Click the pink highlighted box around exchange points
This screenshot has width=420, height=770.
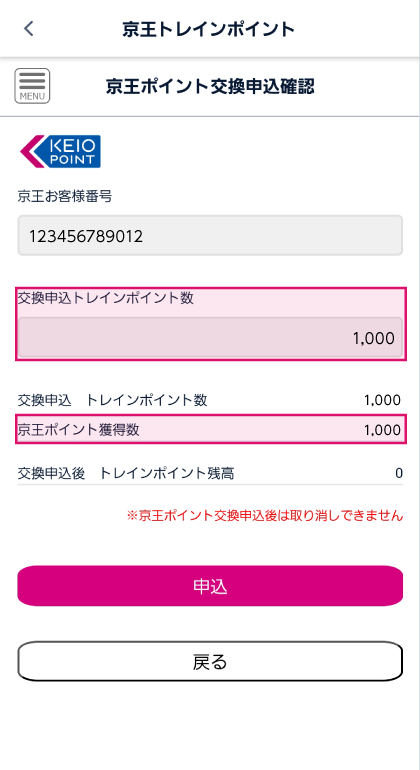click(211, 324)
